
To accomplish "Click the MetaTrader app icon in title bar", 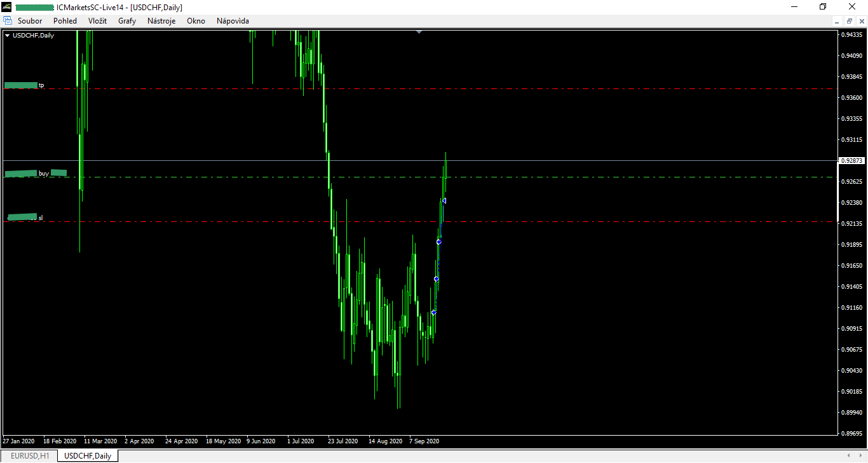I will coord(8,7).
